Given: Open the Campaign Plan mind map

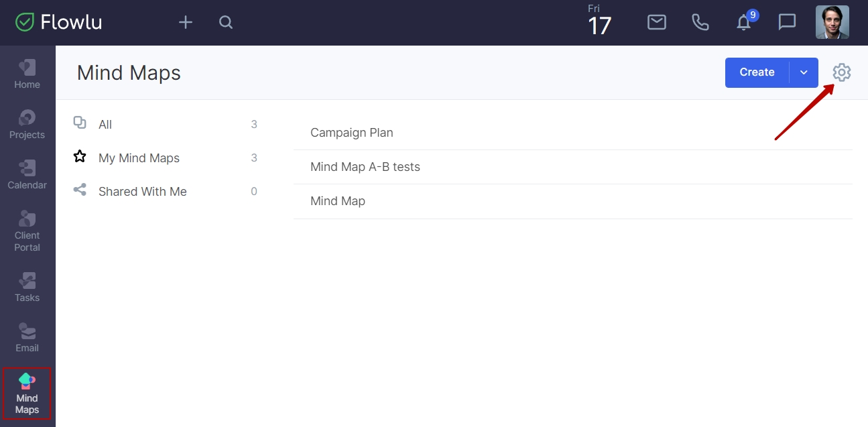Looking at the screenshot, I should (x=572, y=133).
